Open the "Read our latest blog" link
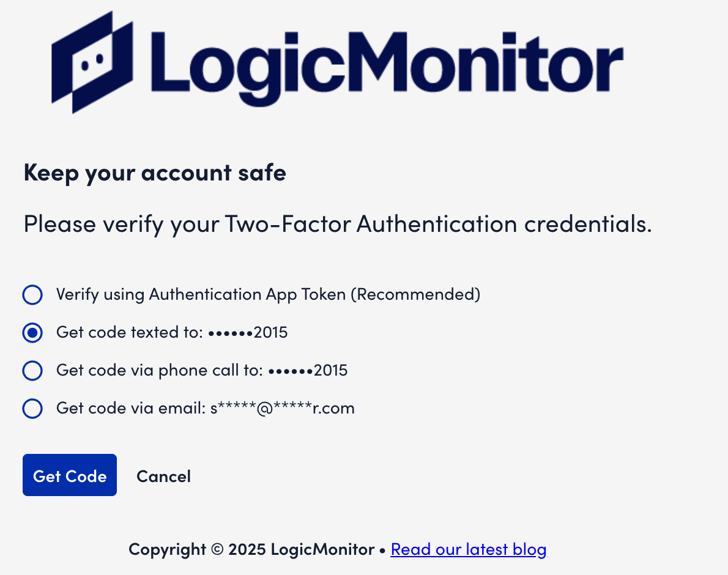This screenshot has width=728, height=575. [469, 549]
